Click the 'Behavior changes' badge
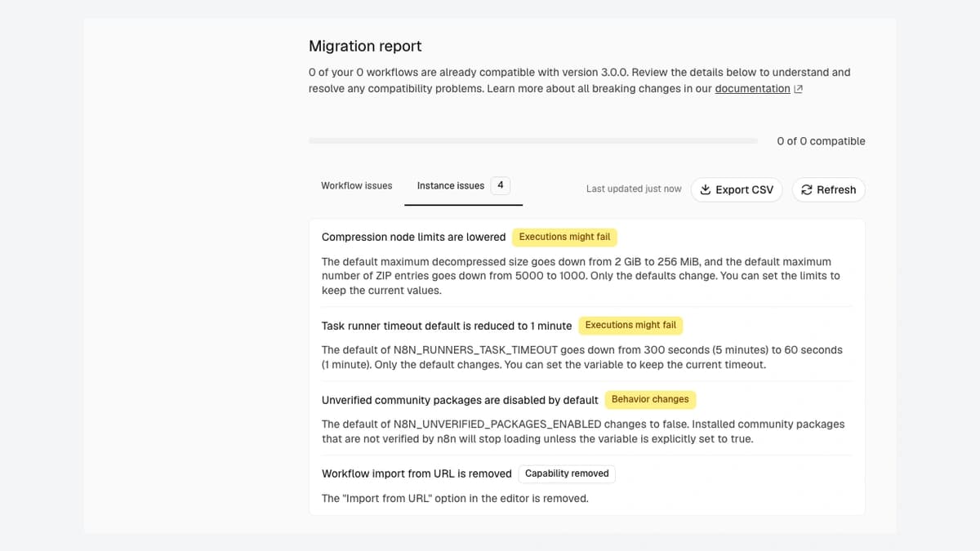This screenshot has width=980, height=551. coord(650,399)
